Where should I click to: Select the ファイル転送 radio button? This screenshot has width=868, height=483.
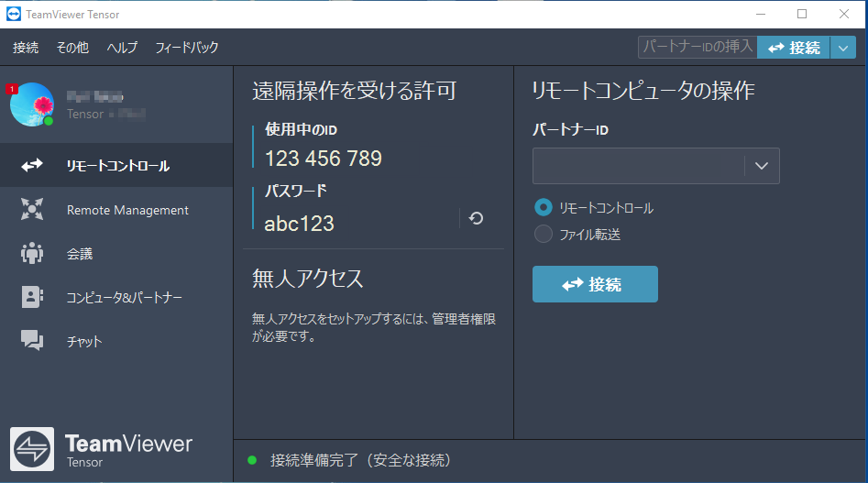pos(543,234)
